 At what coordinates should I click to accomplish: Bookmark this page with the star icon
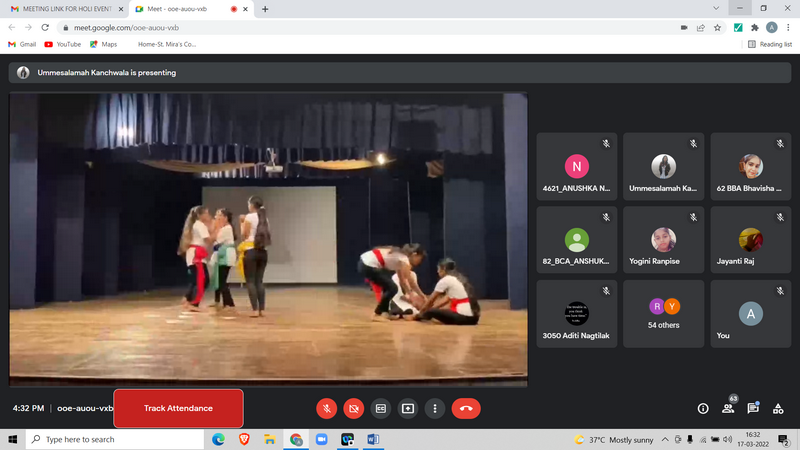click(718, 27)
